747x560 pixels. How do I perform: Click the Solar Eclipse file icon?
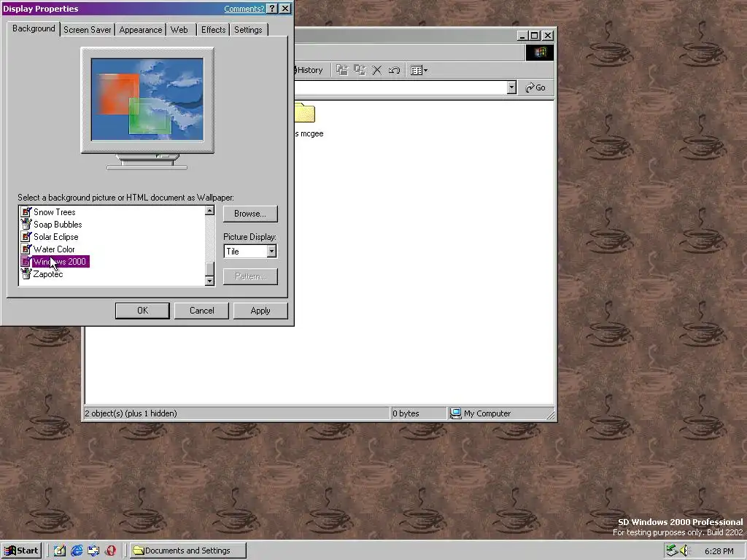(26, 237)
